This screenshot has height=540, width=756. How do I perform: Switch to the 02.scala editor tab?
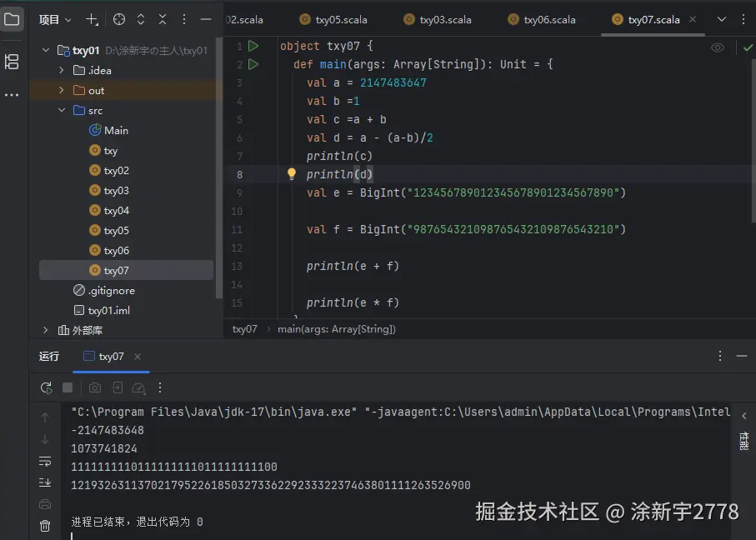244,20
